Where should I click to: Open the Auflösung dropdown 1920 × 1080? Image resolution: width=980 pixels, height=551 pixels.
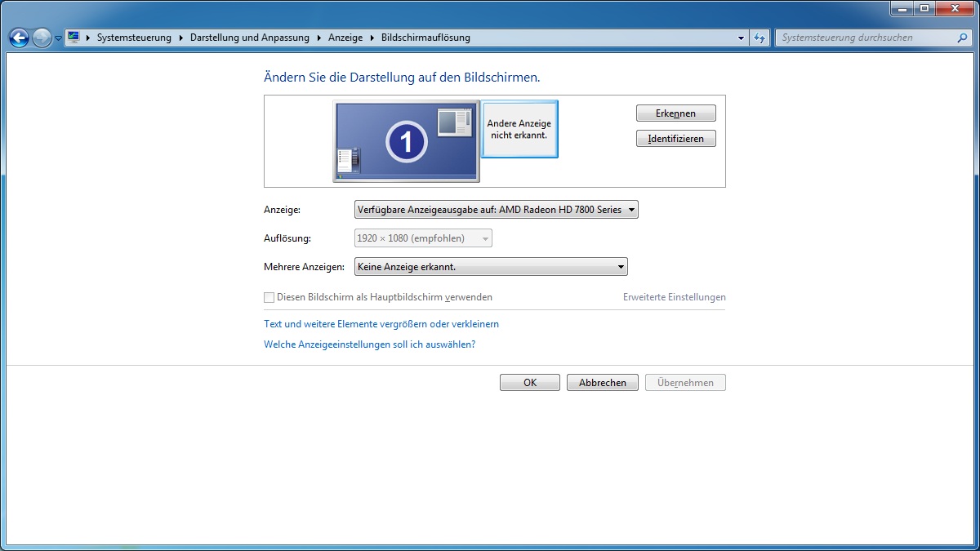point(423,238)
